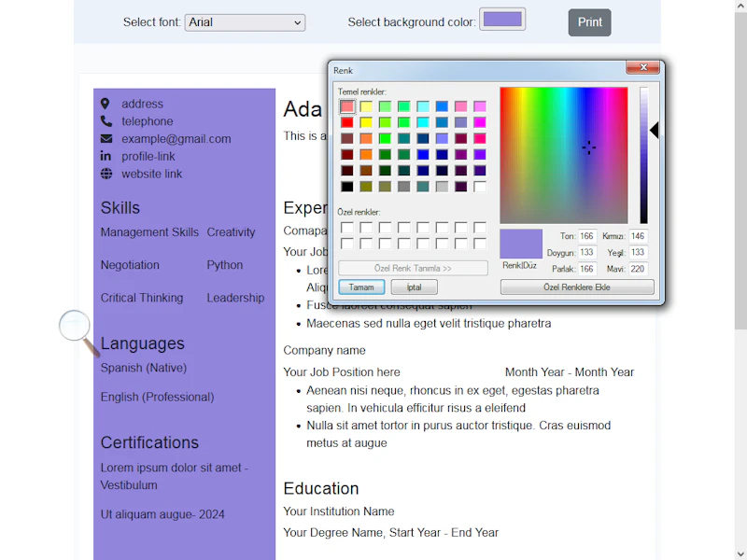Open the Select font dropdown showing Arial
Image resolution: width=747 pixels, height=560 pixels.
[x=245, y=22]
